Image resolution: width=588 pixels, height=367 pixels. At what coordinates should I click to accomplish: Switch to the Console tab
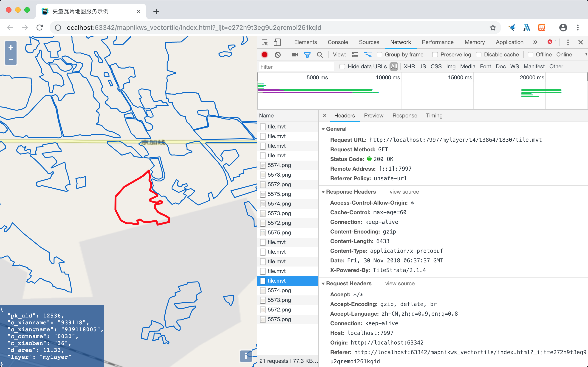[338, 42]
